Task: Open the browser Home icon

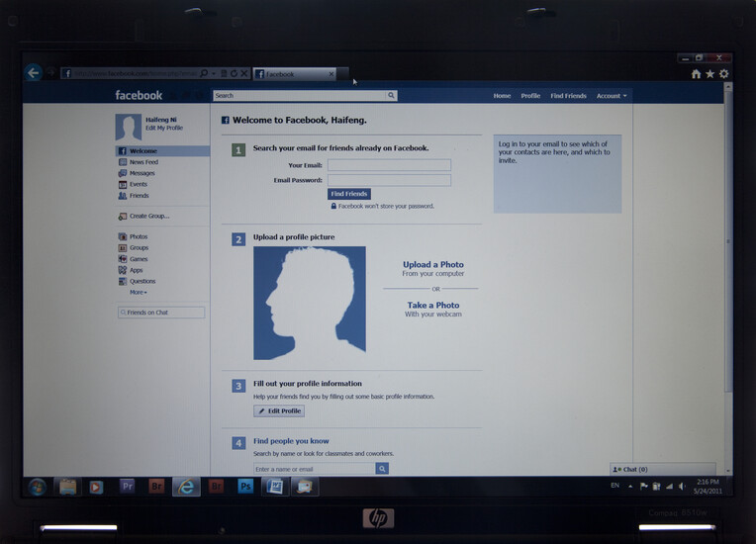Action: point(696,74)
